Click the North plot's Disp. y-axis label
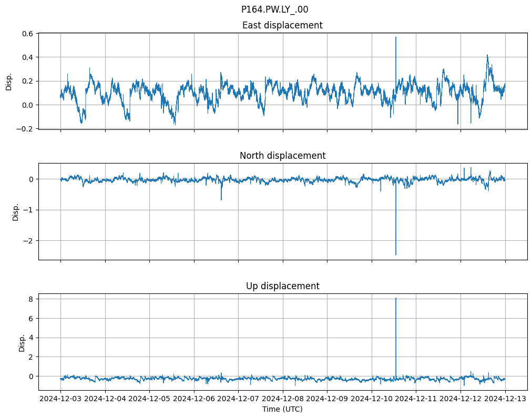The image size is (532, 418). 16,211
